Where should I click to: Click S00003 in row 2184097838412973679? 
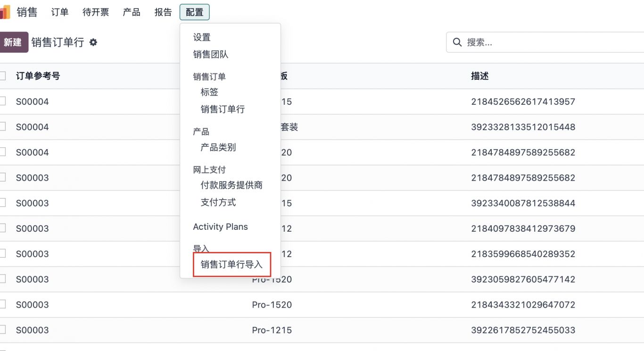tap(33, 228)
